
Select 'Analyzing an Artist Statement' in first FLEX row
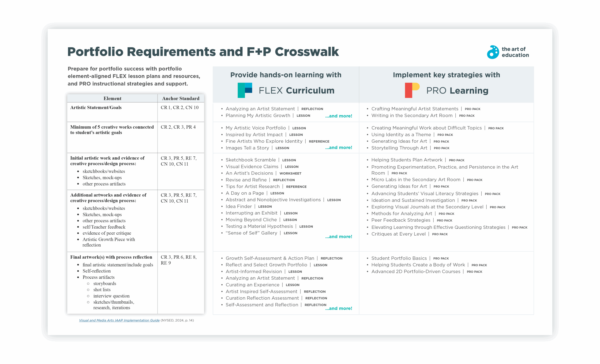[x=260, y=109]
